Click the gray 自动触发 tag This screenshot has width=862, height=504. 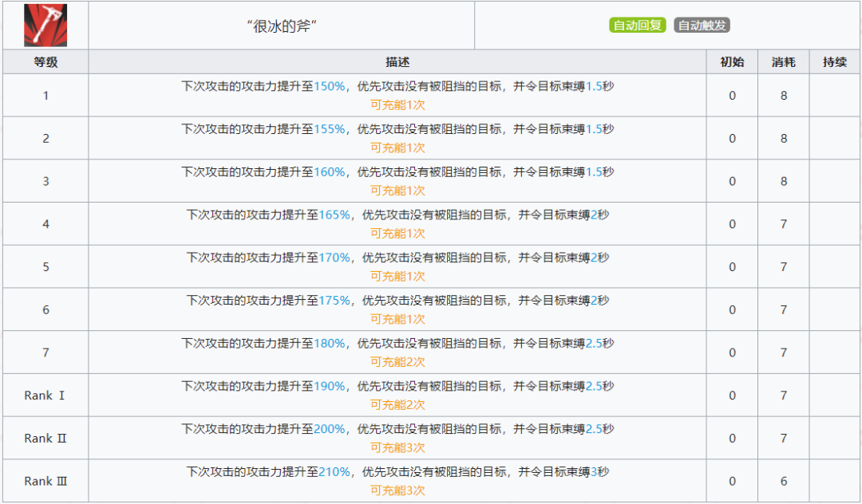[x=702, y=26]
